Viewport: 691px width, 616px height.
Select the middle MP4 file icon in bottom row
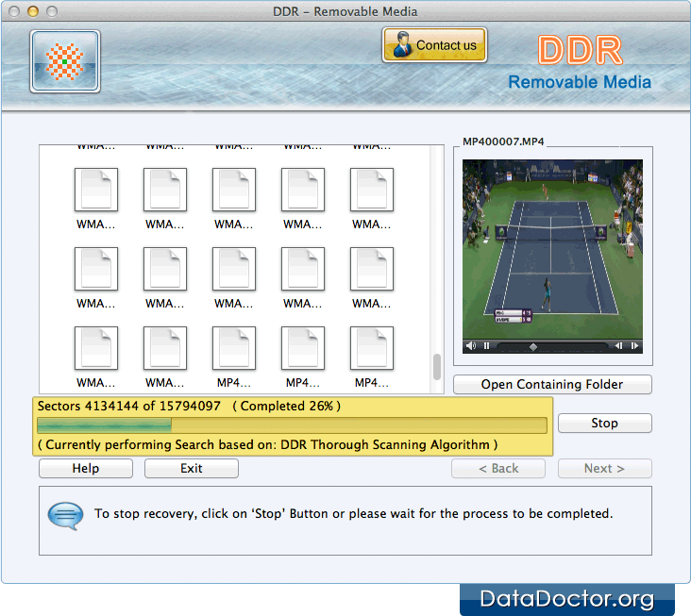(x=303, y=348)
